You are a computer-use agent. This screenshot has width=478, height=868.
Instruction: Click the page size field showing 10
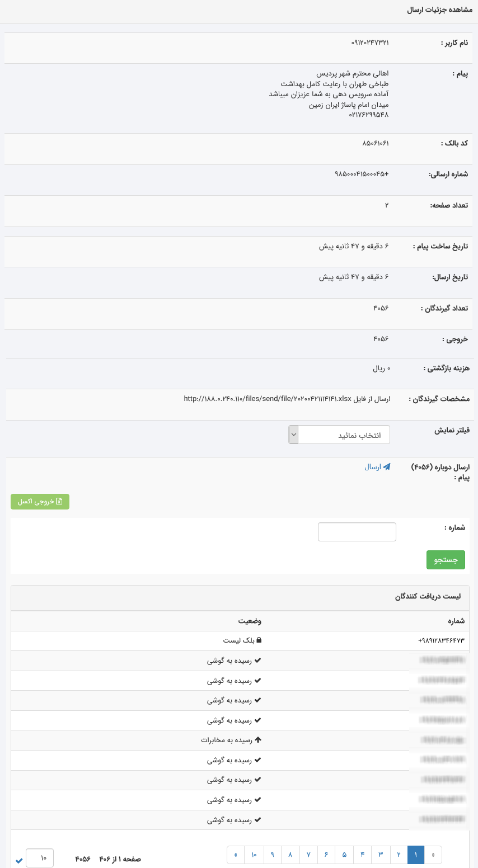click(39, 858)
